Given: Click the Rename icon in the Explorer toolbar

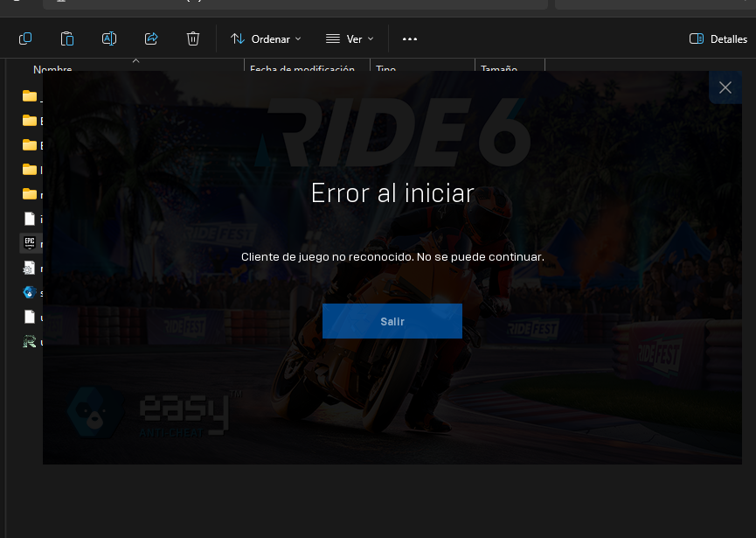Looking at the screenshot, I should point(109,38).
